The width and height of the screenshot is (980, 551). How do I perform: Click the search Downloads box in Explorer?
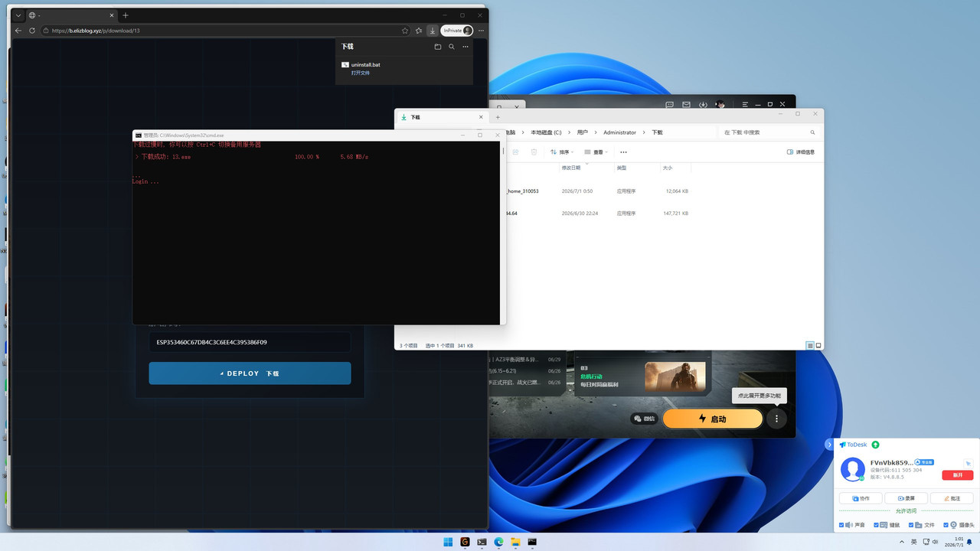tap(770, 132)
